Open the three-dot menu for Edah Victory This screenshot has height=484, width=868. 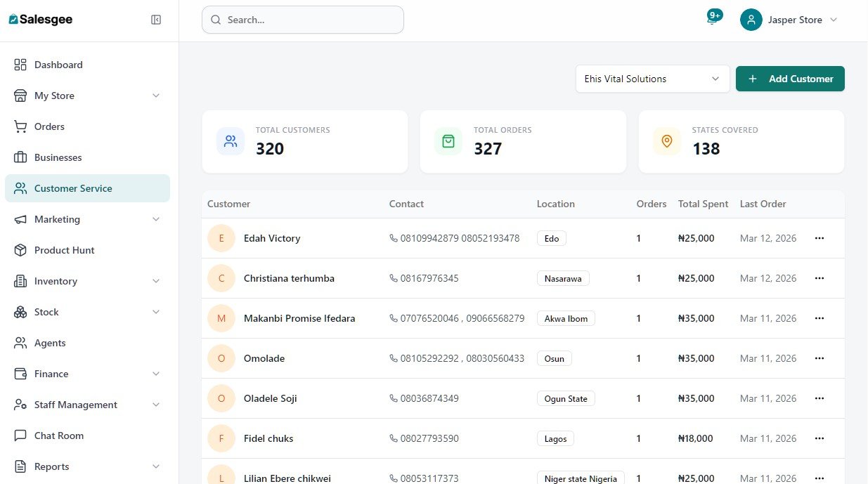(819, 238)
